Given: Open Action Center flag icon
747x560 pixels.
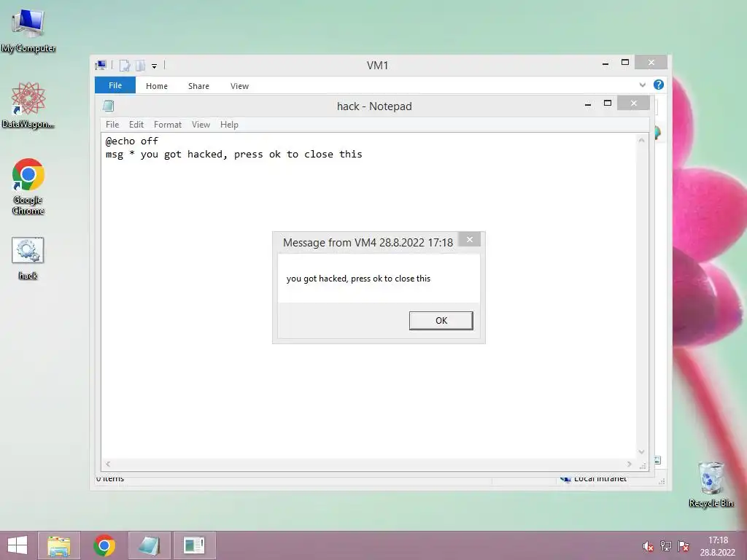Looking at the screenshot, I should click(684, 546).
